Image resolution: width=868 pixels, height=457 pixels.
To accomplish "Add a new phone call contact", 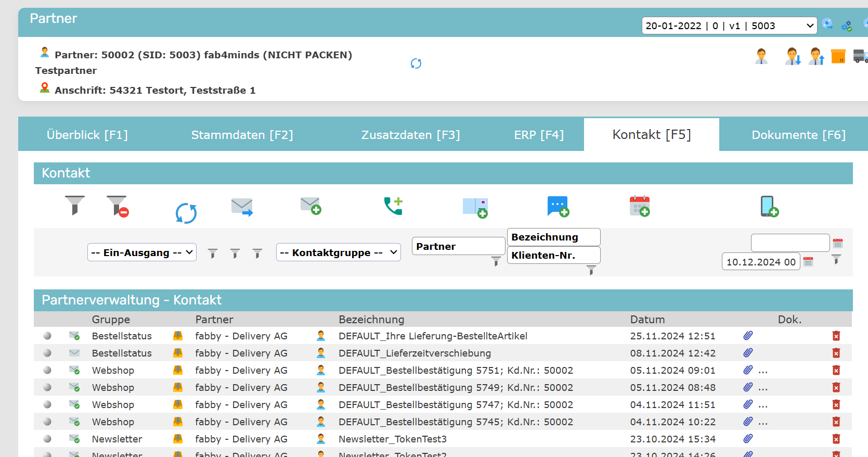I will pyautogui.click(x=393, y=206).
